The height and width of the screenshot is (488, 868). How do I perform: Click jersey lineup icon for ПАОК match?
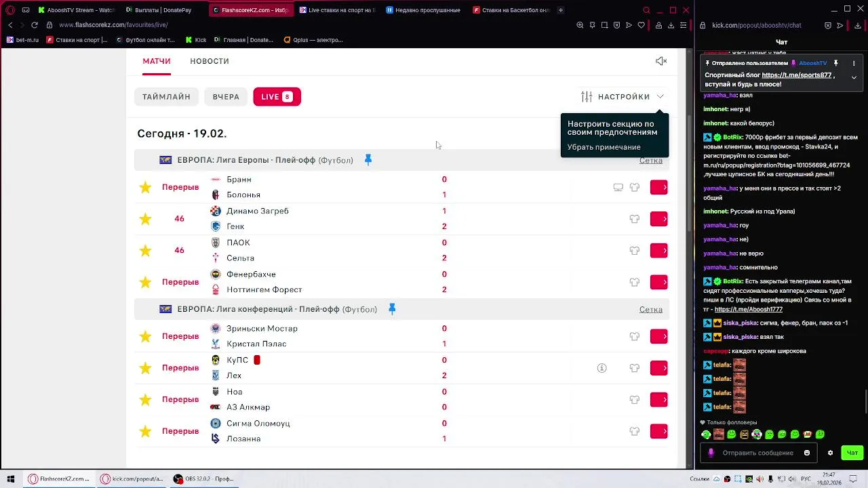(635, 250)
